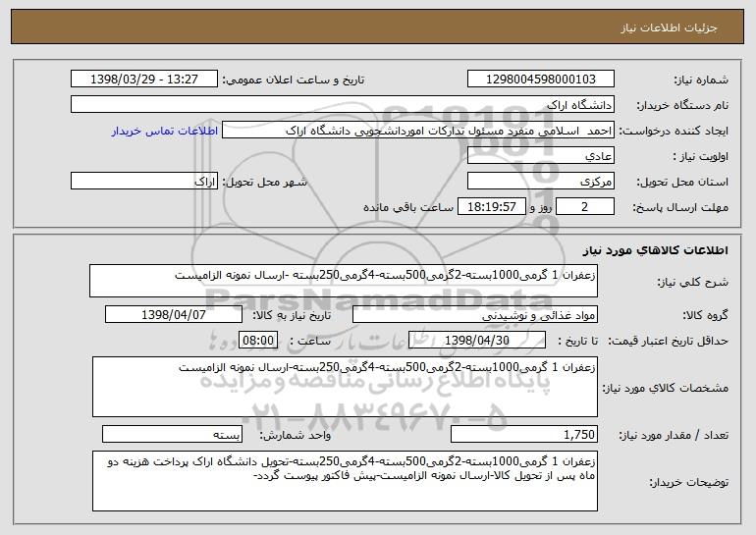Click the توضیحات خریدار text area
Viewport: 756px width, 535px height.
point(345,481)
